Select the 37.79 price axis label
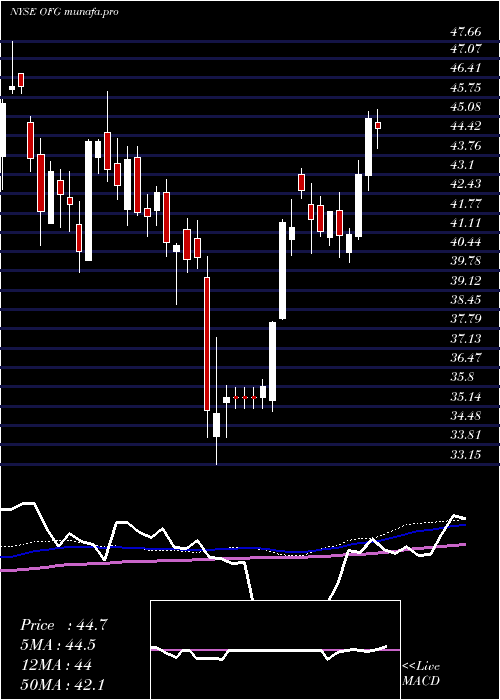500x700 pixels. click(466, 319)
